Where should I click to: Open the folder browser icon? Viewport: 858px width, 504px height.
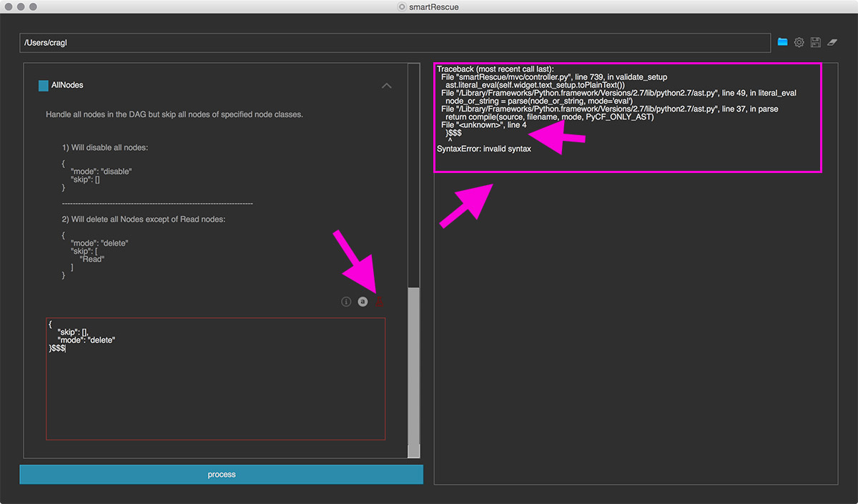(782, 42)
